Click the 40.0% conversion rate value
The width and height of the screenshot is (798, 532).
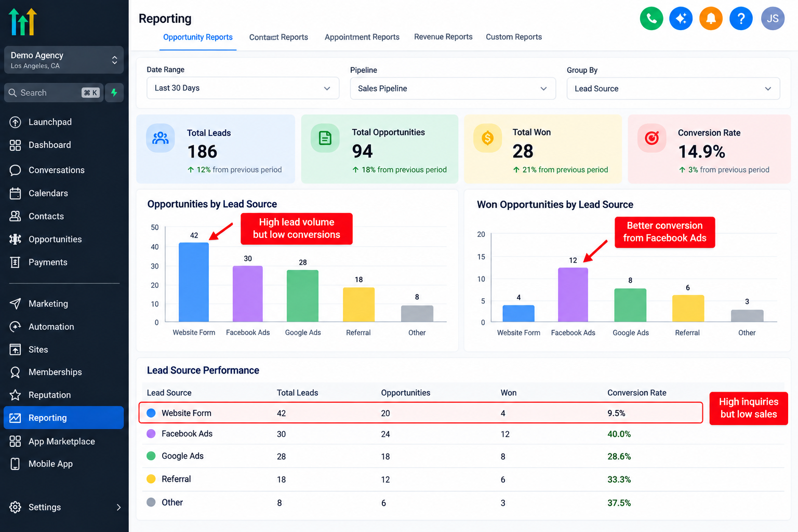click(619, 434)
